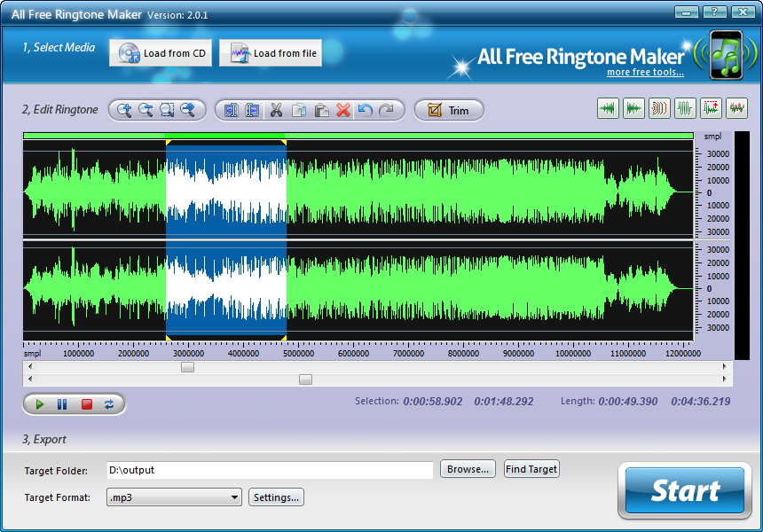Click the upper scrollbar thumb below the waveform

(x=187, y=367)
